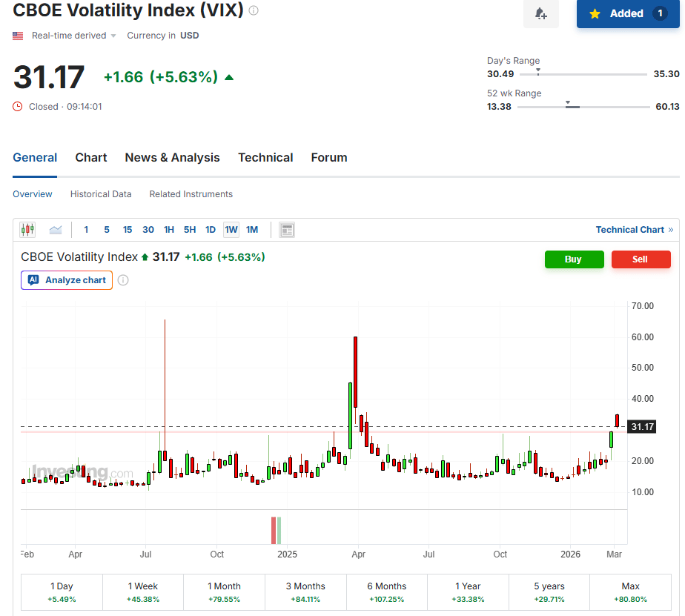Screen dimensions: 685x616
Task: Select the candlestick chart type icon
Action: (27, 229)
